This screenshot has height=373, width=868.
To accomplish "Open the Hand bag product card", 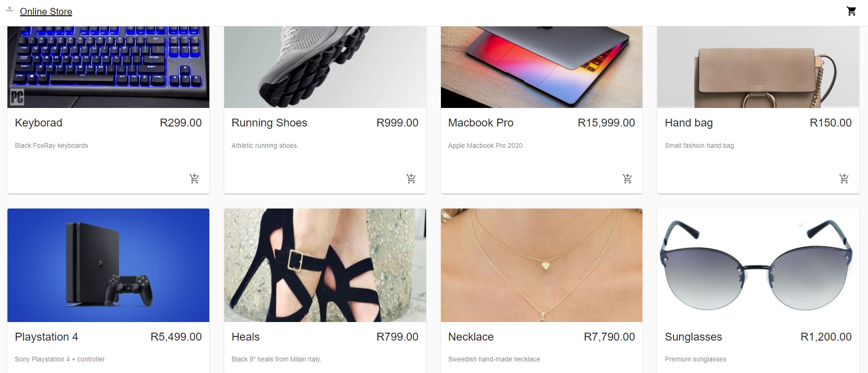I will click(x=757, y=107).
